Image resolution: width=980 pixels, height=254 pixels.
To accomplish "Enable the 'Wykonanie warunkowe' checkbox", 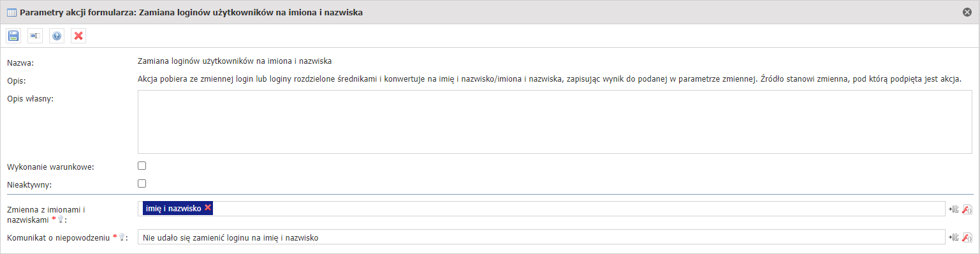I will 142,166.
